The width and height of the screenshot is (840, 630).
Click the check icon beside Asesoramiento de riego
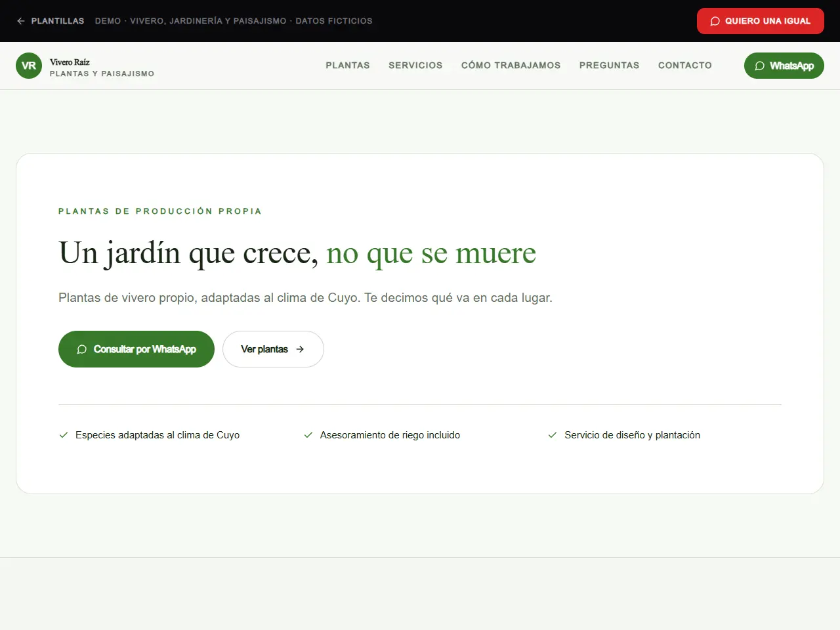pos(308,435)
